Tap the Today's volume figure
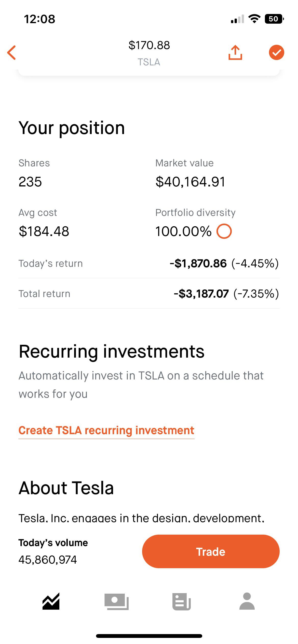The width and height of the screenshot is (298, 644). click(x=48, y=560)
